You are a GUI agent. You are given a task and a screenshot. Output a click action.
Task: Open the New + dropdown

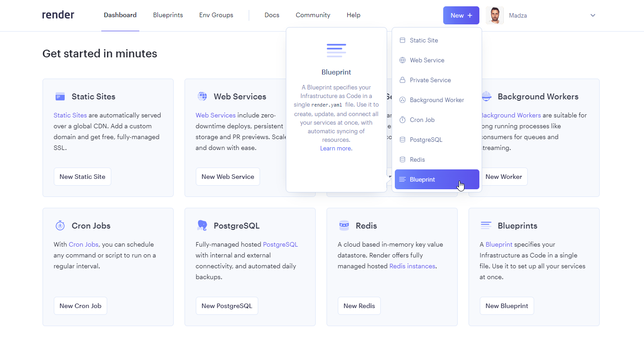[x=461, y=15]
